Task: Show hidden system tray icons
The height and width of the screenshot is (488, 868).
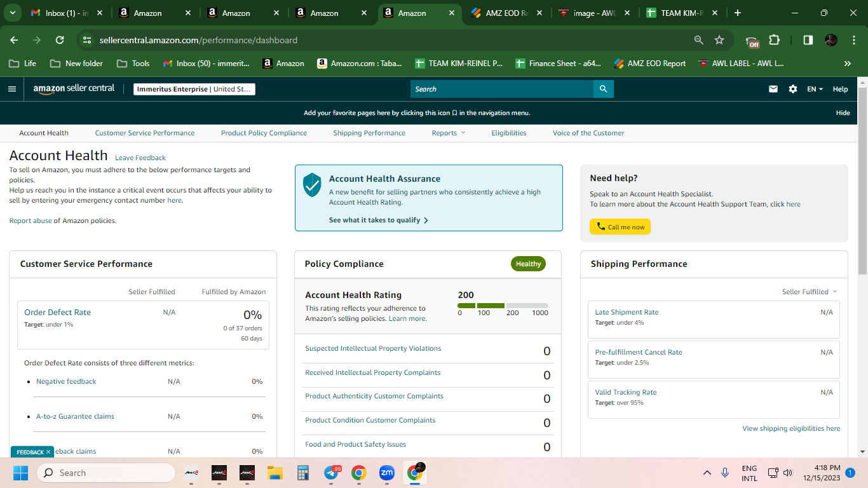Action: [x=707, y=473]
